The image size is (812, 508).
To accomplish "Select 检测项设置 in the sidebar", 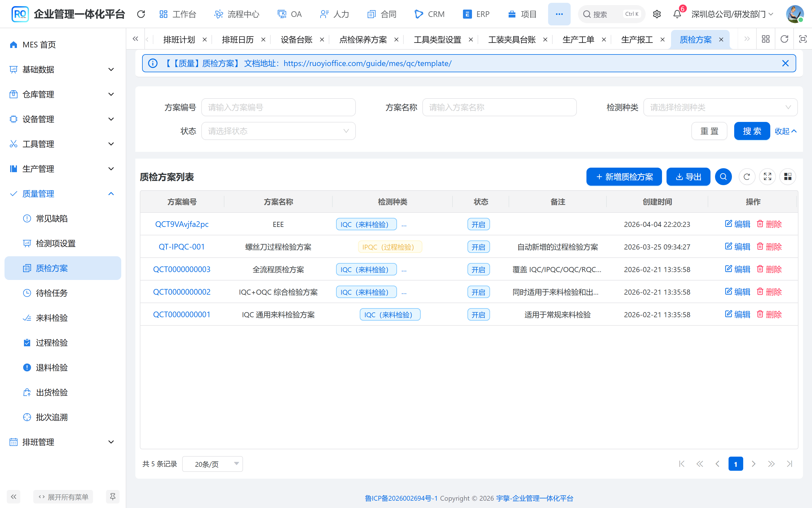I will pos(63,244).
